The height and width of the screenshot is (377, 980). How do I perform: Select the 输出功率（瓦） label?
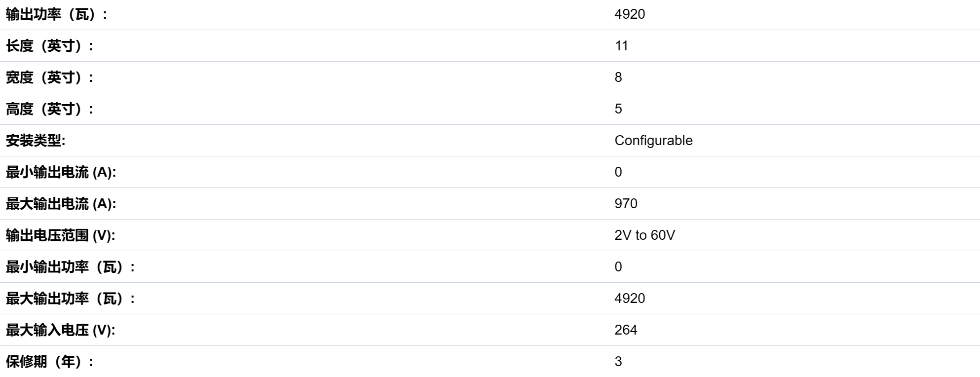click(x=57, y=14)
